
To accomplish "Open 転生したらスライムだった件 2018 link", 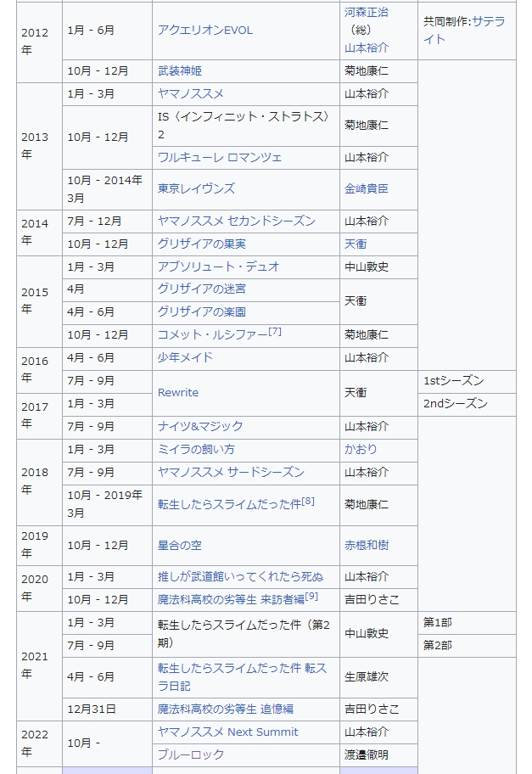I will 229,504.
